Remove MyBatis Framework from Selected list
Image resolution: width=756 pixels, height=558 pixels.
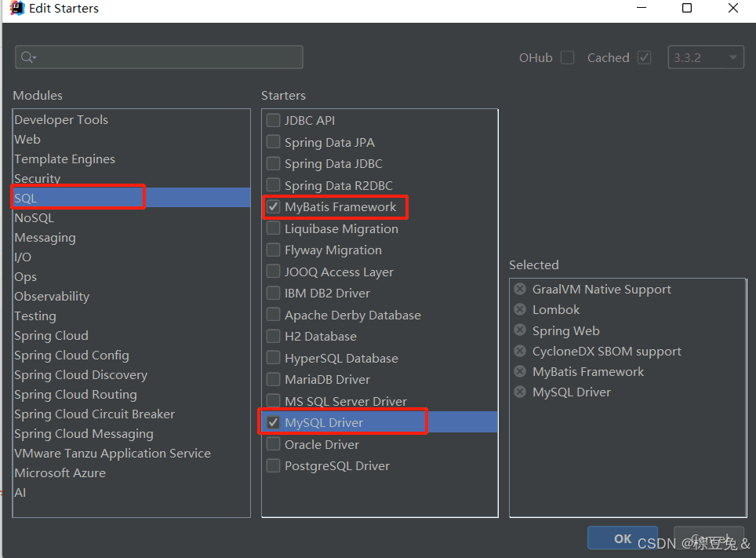pyautogui.click(x=520, y=371)
